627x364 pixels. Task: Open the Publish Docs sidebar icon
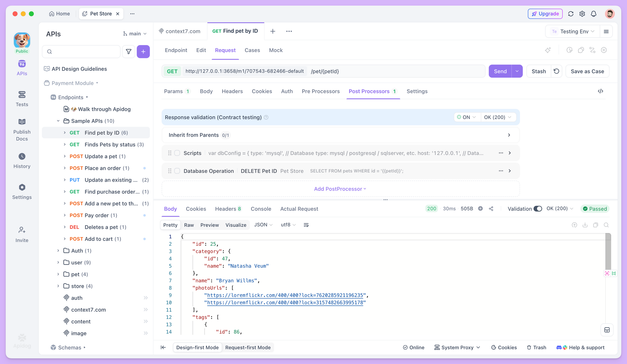[22, 130]
